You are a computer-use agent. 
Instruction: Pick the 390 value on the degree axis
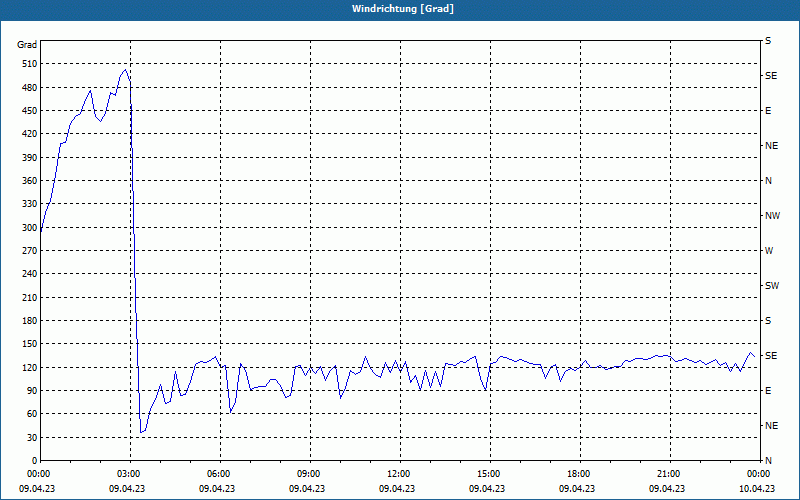[x=30, y=158]
